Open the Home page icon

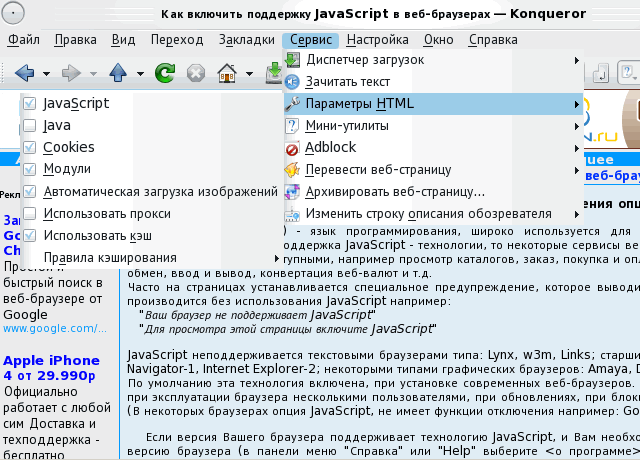coord(227,73)
